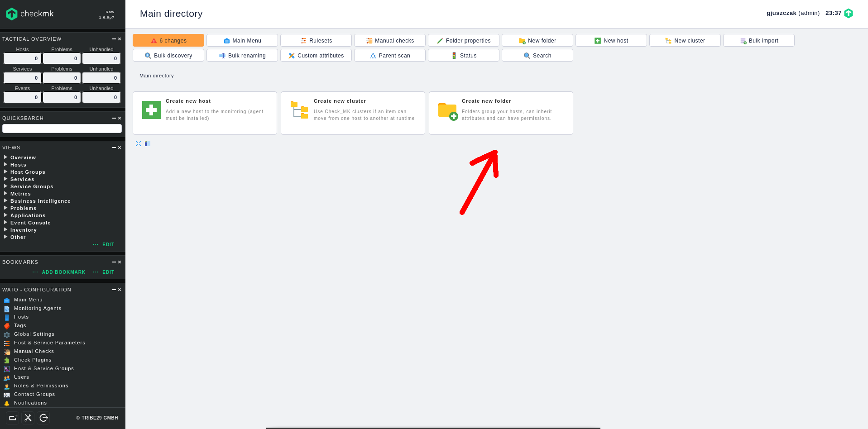Image resolution: width=868 pixels, height=429 pixels.
Task: Collapse the Views snapin with minus button
Action: [x=114, y=148]
